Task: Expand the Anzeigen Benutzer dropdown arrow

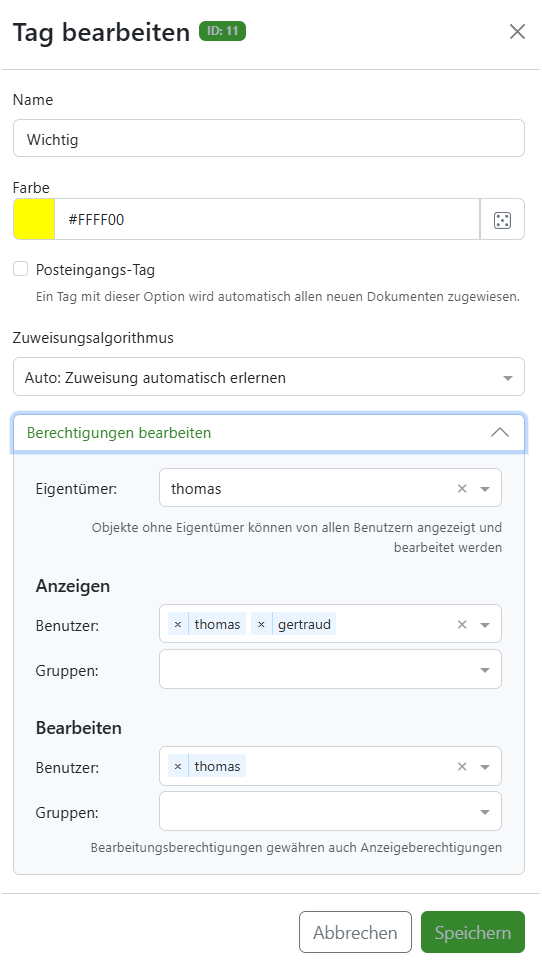Action: (485, 625)
